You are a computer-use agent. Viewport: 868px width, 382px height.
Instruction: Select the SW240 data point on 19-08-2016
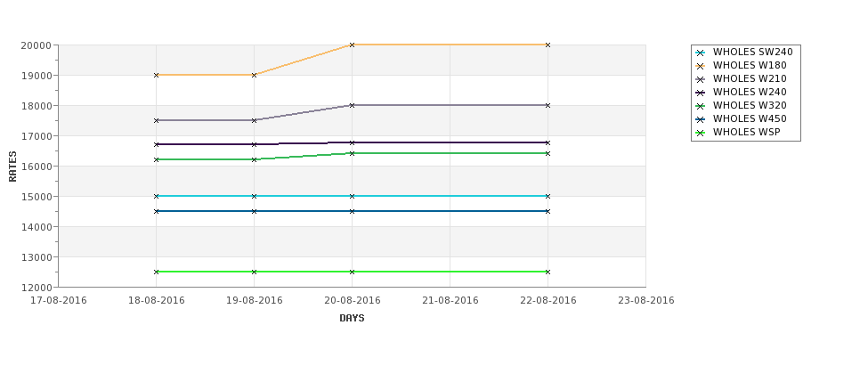(254, 196)
